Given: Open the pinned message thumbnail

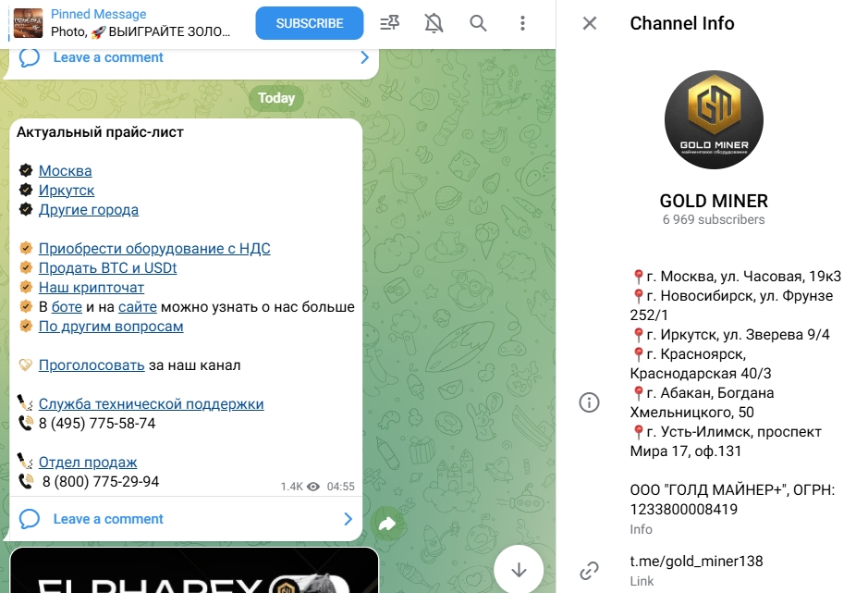Looking at the screenshot, I should (29, 23).
